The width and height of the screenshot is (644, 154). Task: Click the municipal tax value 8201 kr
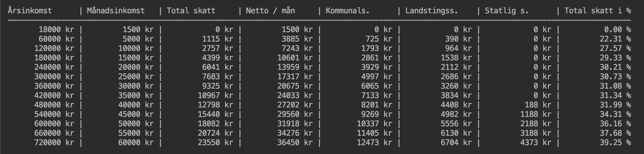click(x=377, y=105)
